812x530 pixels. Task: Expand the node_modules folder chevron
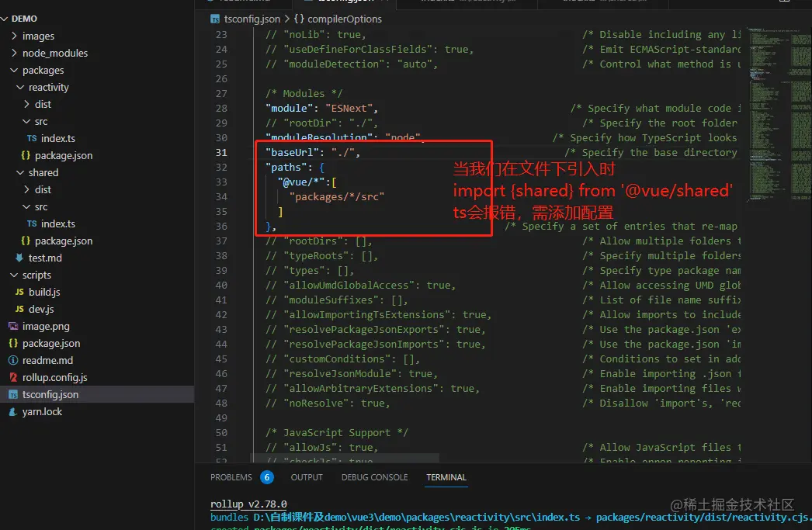pyautogui.click(x=14, y=53)
